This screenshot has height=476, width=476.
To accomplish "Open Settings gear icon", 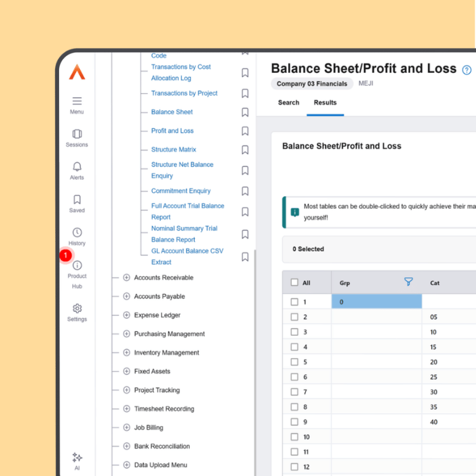I will pos(77,308).
